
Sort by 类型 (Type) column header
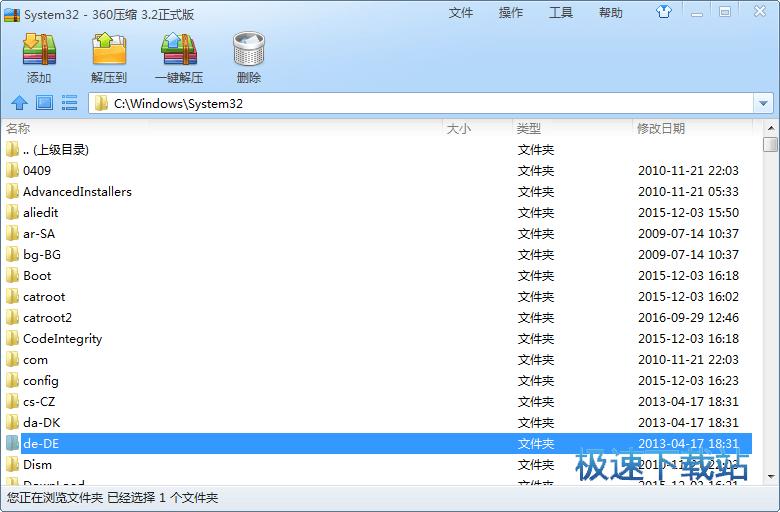pyautogui.click(x=529, y=128)
